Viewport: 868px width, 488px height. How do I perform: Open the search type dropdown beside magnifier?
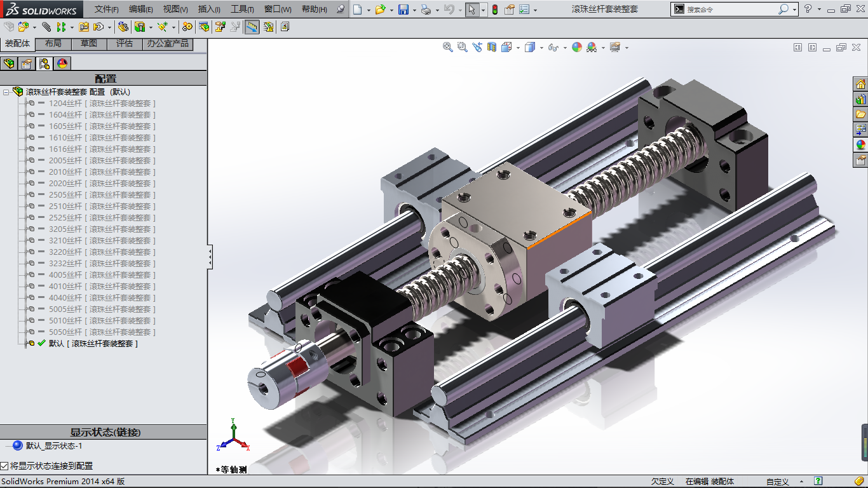coord(795,10)
